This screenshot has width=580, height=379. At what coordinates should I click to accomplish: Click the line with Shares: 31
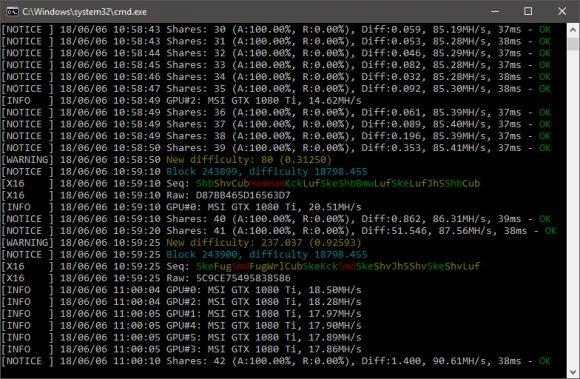[x=276, y=41]
